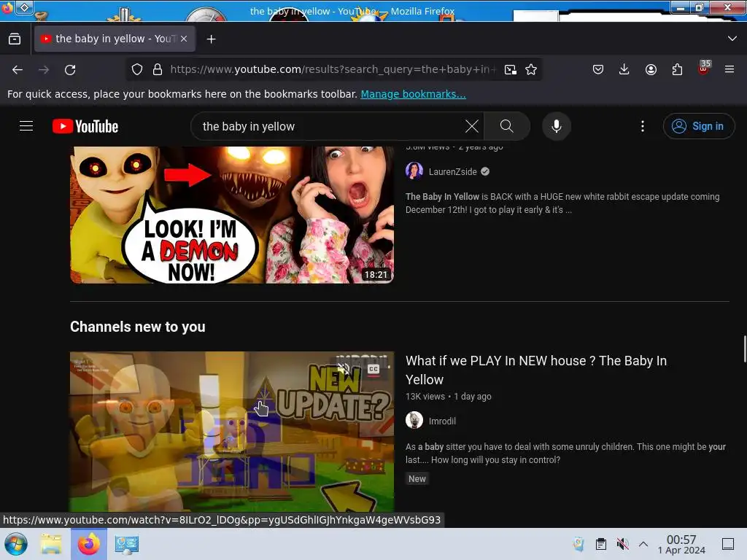Save page to Pocket
This screenshot has width=747, height=560.
point(598,69)
